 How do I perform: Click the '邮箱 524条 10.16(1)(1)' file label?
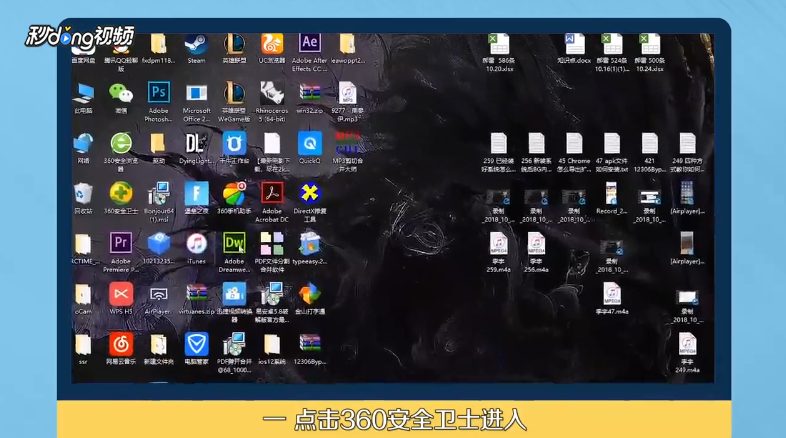pyautogui.click(x=612, y=64)
